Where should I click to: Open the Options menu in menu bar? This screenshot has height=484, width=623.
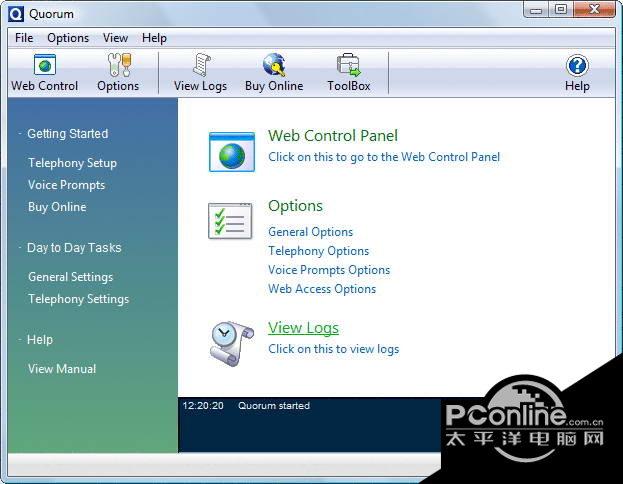[x=68, y=38]
